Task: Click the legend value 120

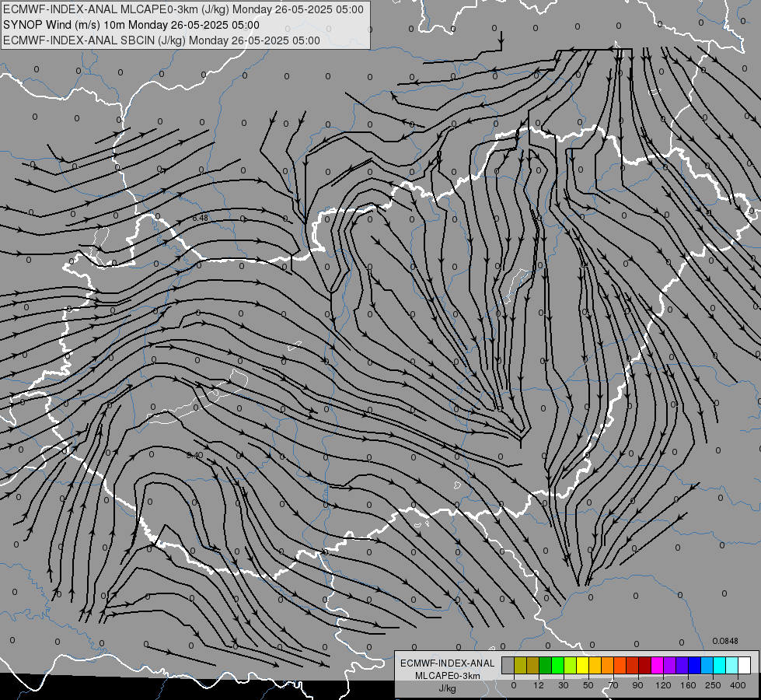Action: point(663,685)
